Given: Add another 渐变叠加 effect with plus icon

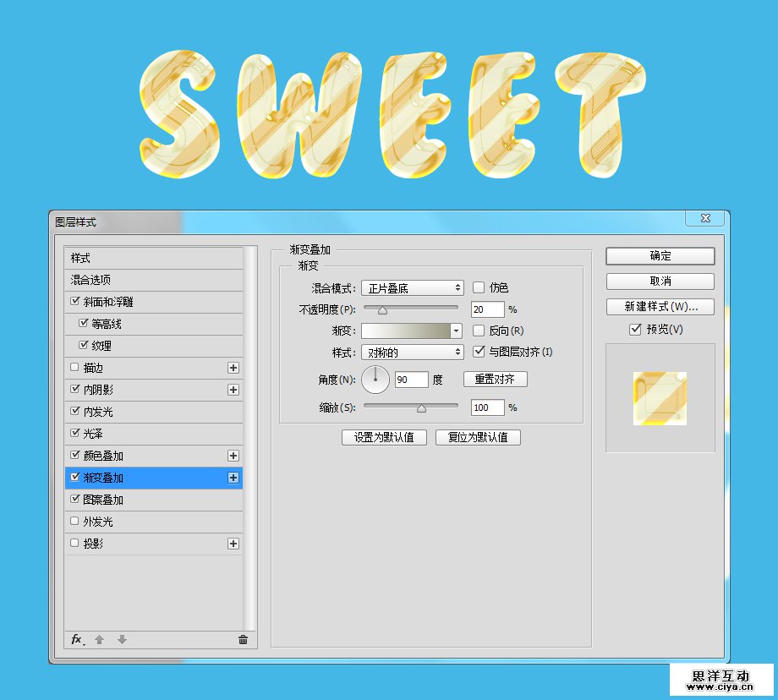Looking at the screenshot, I should coord(233,478).
